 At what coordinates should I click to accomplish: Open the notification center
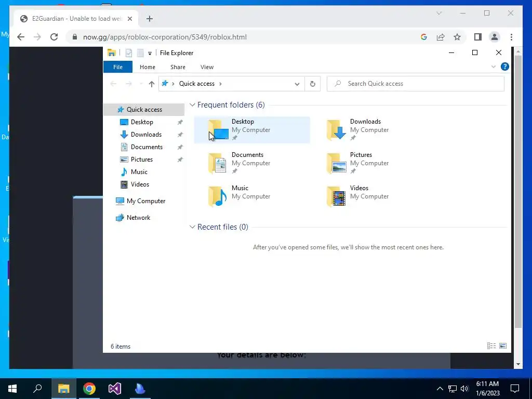coord(515,389)
